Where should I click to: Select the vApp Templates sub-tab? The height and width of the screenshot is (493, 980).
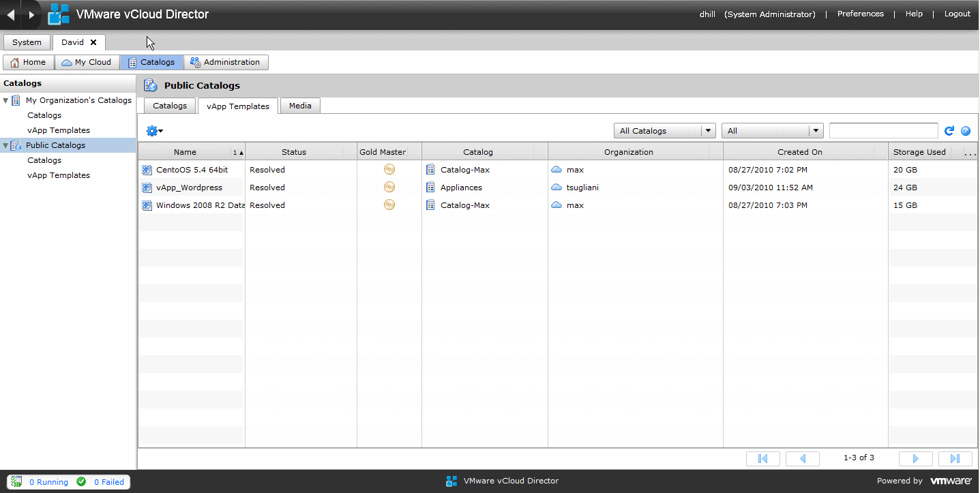[x=238, y=106]
